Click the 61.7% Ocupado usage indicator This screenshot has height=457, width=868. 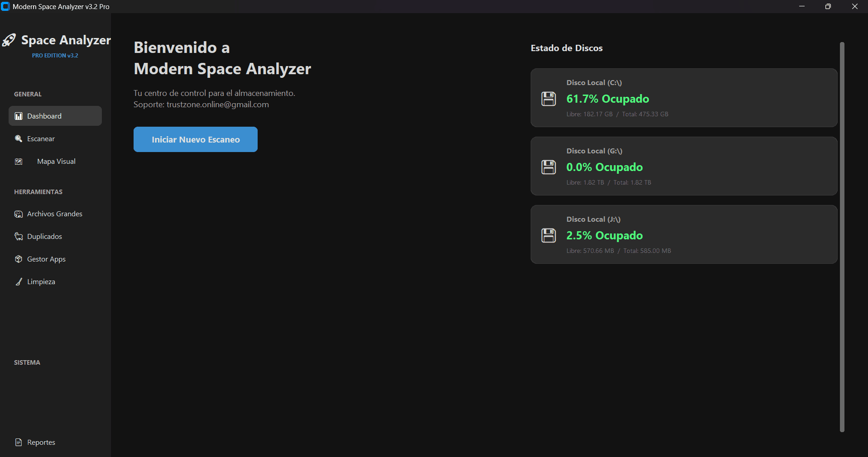tap(608, 99)
